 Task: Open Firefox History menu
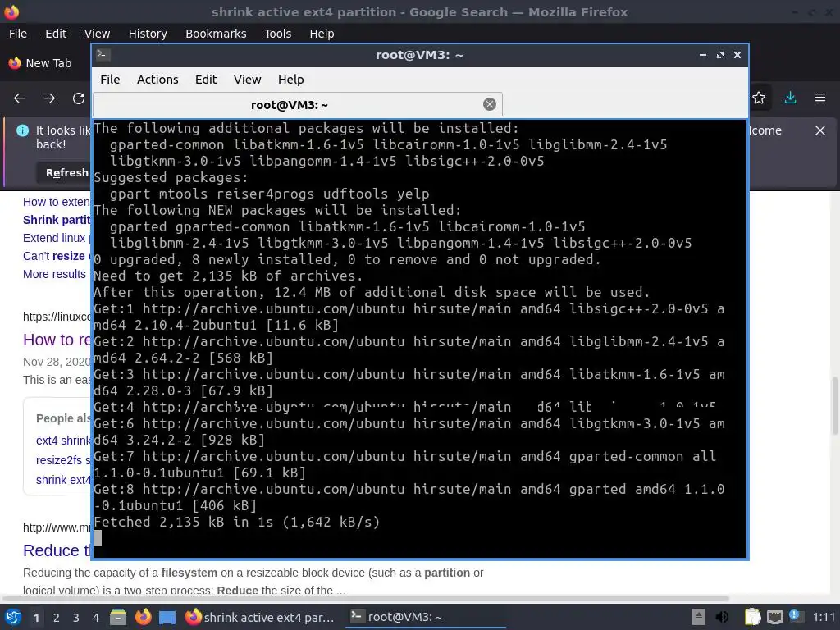[x=148, y=33]
